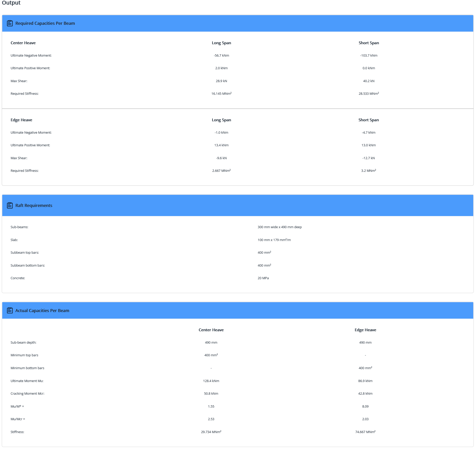Click the 13.4 kNm edge heave positive moment
Image resolution: width=476 pixels, height=449 pixels.
click(x=221, y=145)
